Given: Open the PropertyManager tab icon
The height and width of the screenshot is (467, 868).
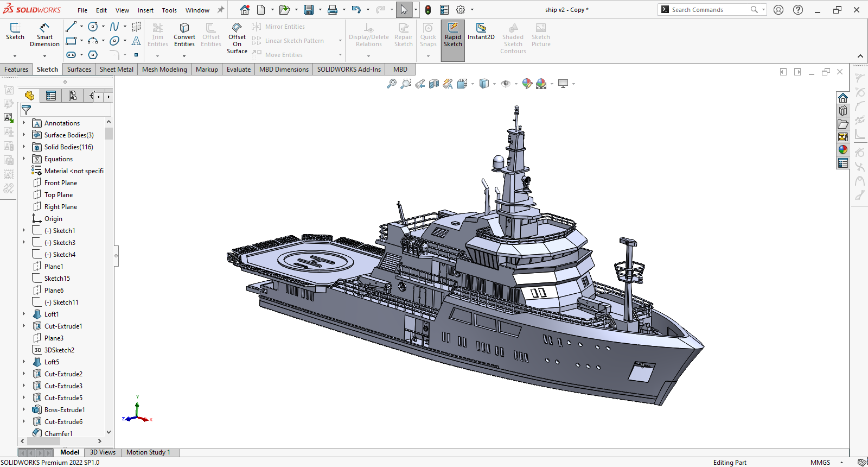Looking at the screenshot, I should click(x=51, y=96).
